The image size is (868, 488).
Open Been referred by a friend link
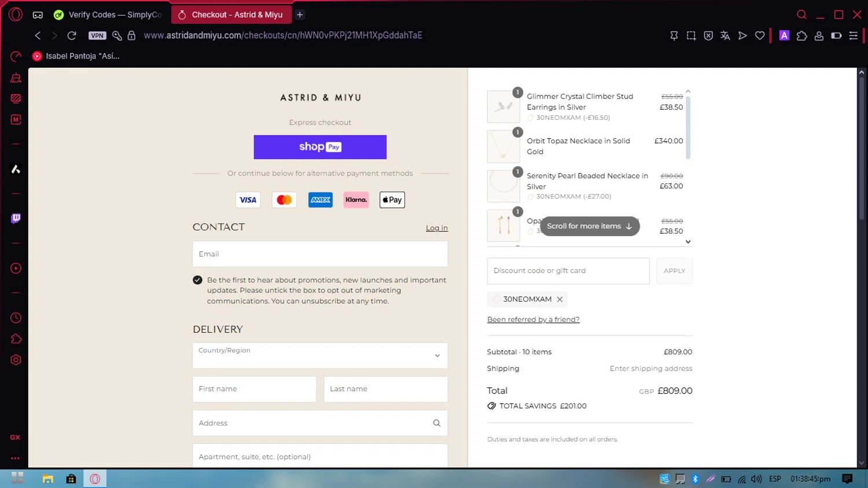(x=533, y=320)
